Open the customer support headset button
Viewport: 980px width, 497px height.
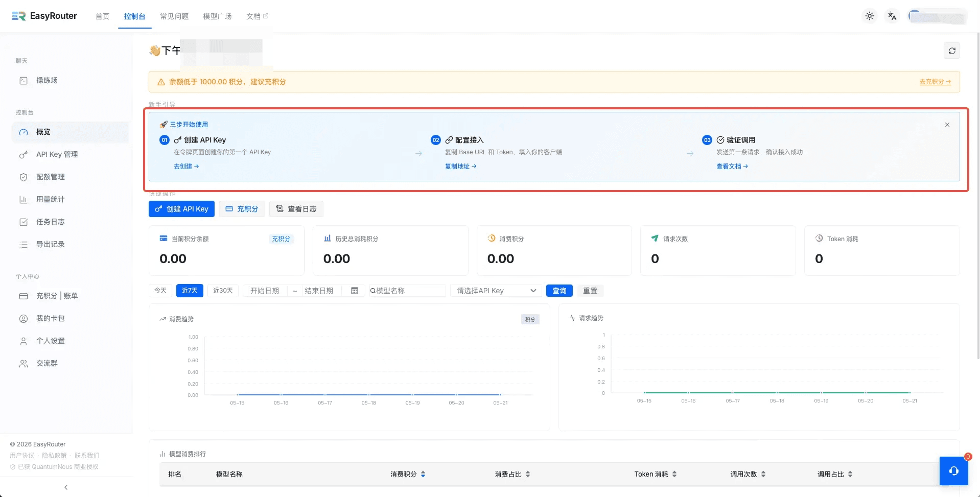point(953,470)
